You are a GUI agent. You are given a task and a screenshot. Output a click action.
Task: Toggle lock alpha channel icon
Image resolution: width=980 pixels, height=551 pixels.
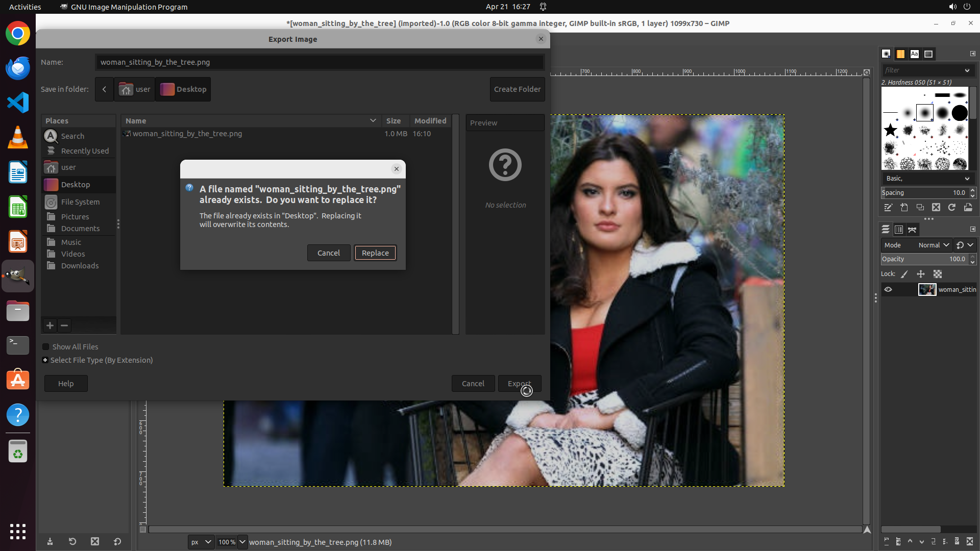938,274
